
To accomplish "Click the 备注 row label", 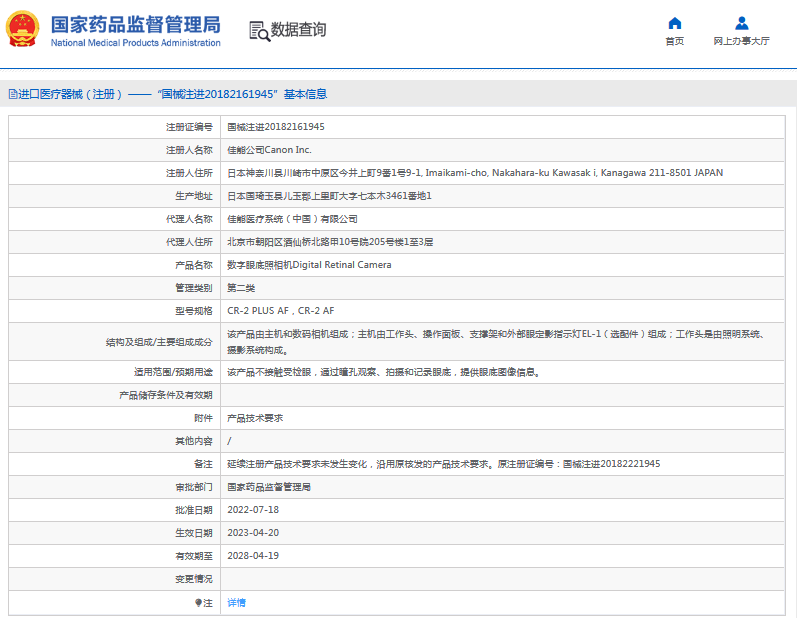I will point(203,464).
